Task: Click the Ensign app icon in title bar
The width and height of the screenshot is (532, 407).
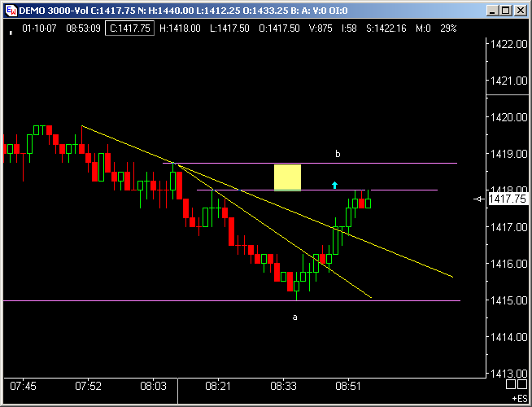Action: point(11,11)
